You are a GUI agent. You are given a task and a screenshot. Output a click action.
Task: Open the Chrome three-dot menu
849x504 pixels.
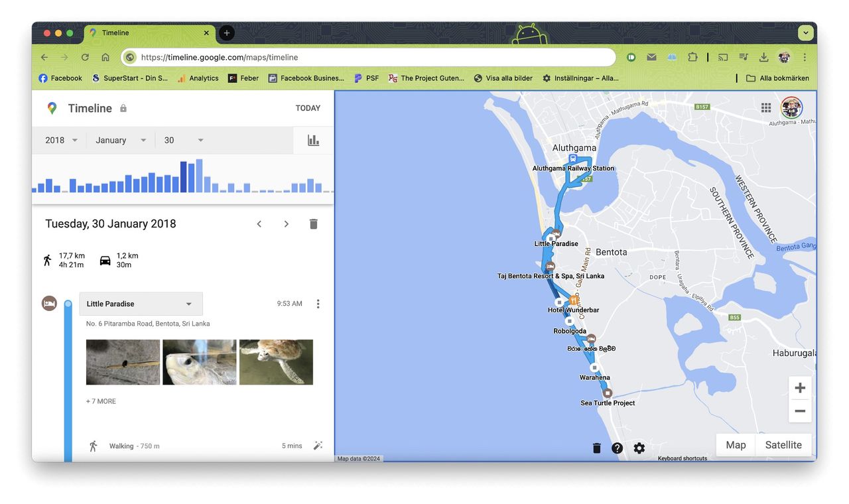point(804,57)
